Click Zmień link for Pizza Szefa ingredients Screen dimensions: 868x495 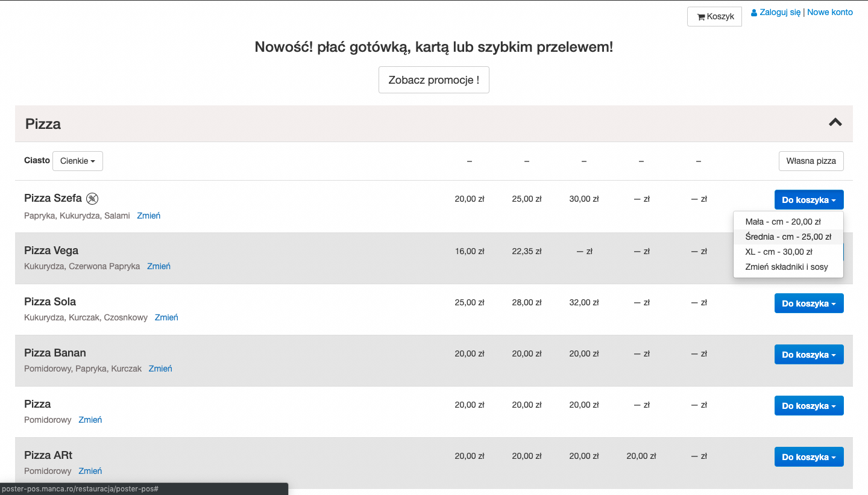coord(148,216)
